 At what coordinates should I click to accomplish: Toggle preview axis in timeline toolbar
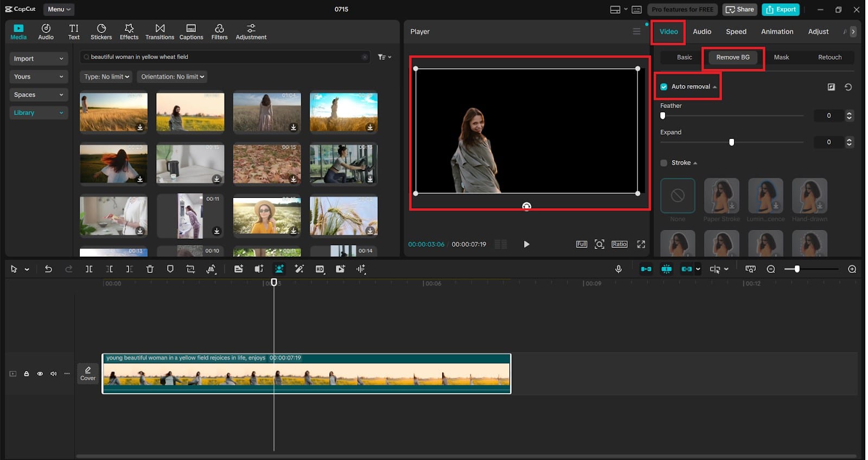715,269
